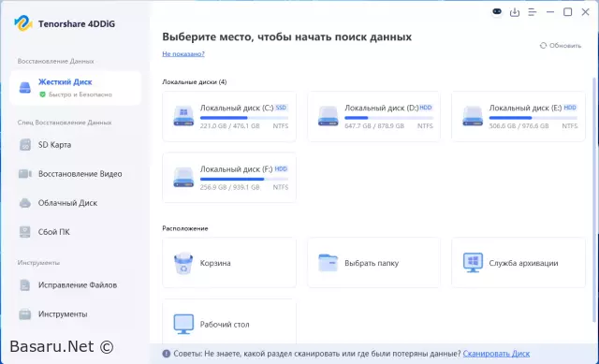The width and height of the screenshot is (599, 364).
Task: Click NTFS label on disk D: card
Action: 425,126
